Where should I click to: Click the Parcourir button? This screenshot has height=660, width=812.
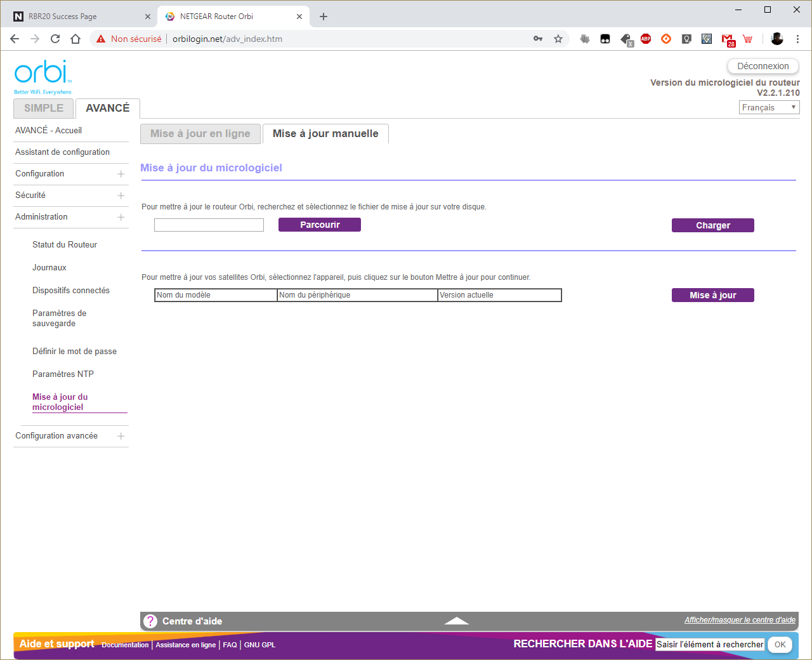320,225
